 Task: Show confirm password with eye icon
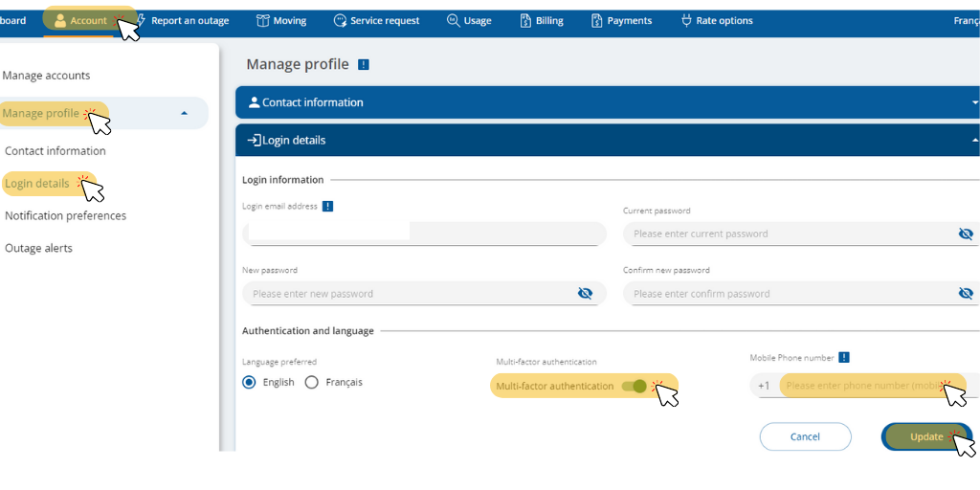point(966,294)
